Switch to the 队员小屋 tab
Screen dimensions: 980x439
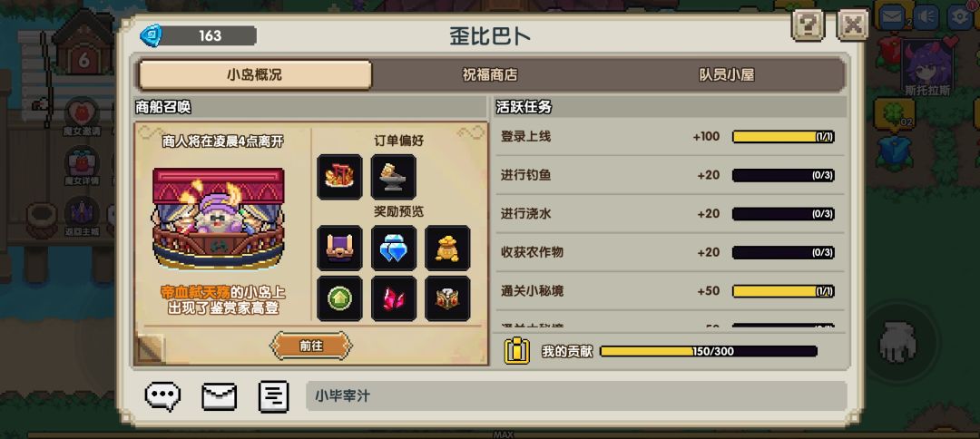726,75
